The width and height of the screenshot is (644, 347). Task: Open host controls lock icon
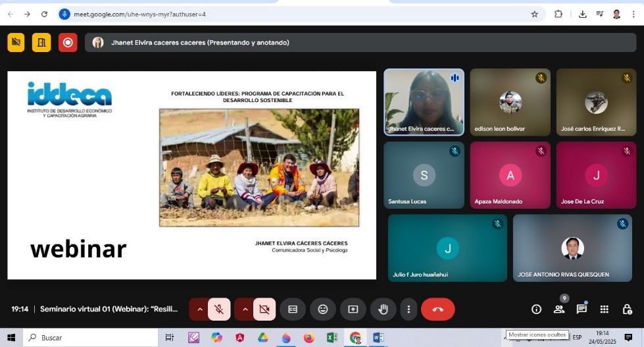627,309
